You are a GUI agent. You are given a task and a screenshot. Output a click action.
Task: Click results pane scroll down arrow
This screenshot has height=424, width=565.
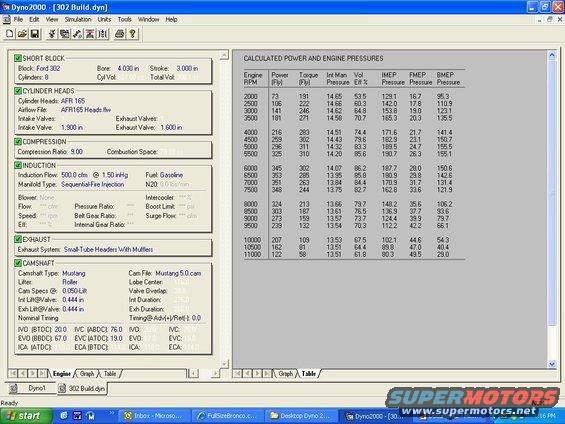tap(552, 364)
